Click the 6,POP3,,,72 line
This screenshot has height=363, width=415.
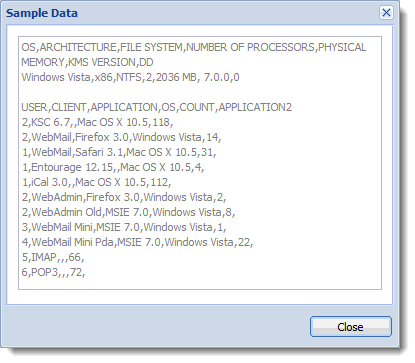click(x=53, y=272)
